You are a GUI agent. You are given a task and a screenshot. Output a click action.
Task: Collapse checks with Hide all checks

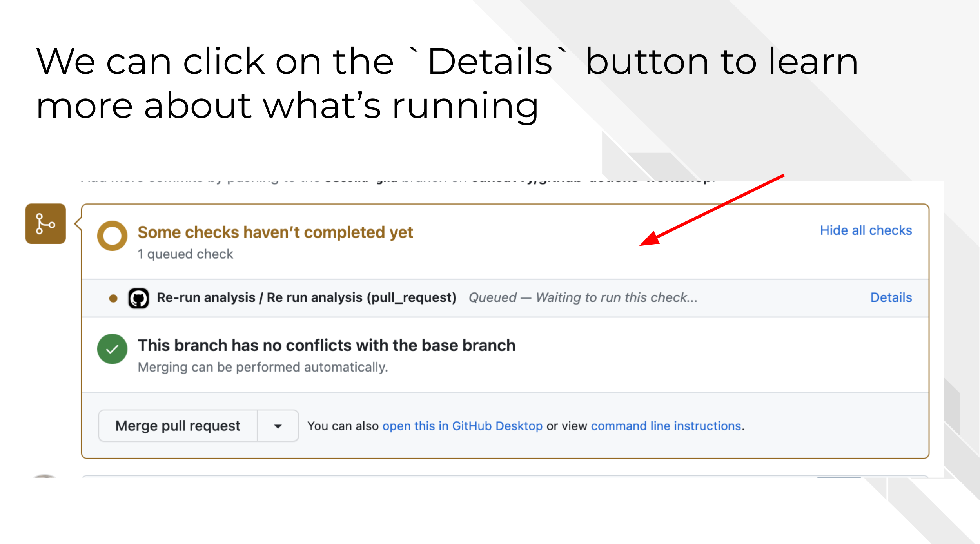(866, 230)
